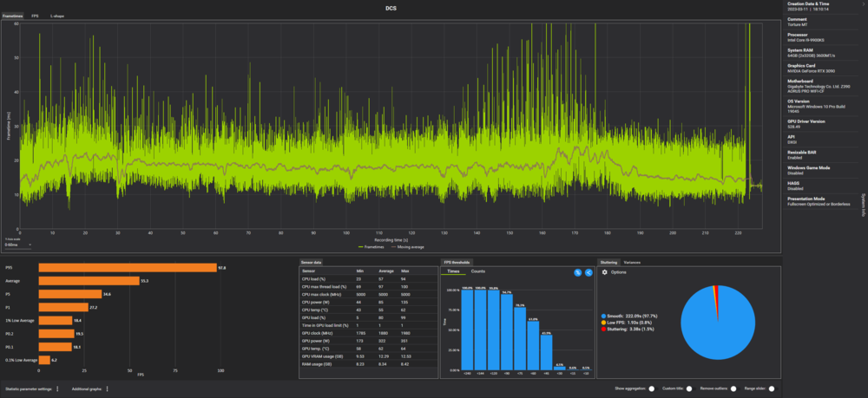Click the blue Smooth legend dot
Viewport: 868px width, 398px height.
tap(603, 316)
